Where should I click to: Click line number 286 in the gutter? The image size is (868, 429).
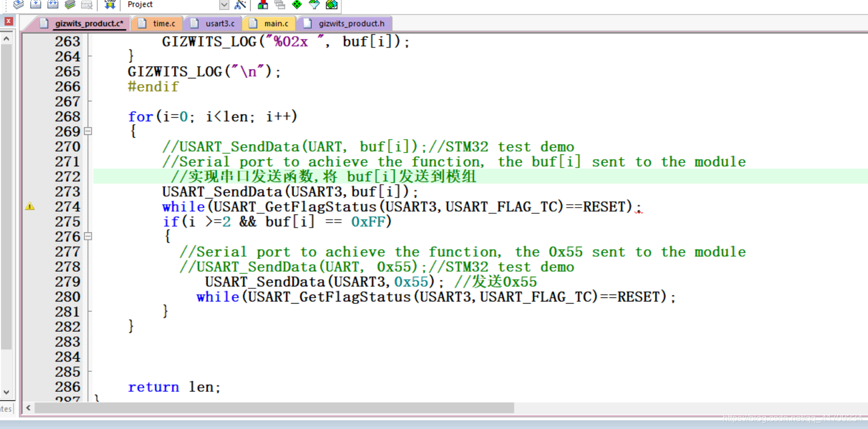tap(68, 387)
